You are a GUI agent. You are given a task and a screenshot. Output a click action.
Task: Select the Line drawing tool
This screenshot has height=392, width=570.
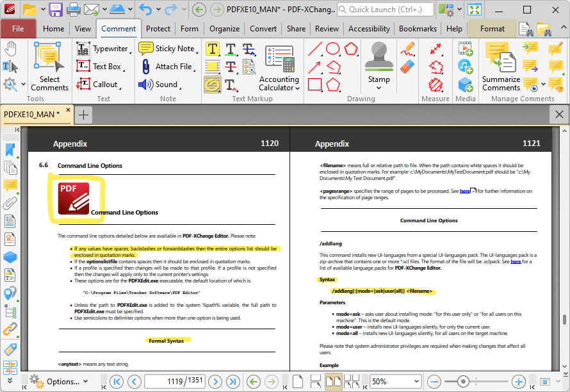pos(314,49)
